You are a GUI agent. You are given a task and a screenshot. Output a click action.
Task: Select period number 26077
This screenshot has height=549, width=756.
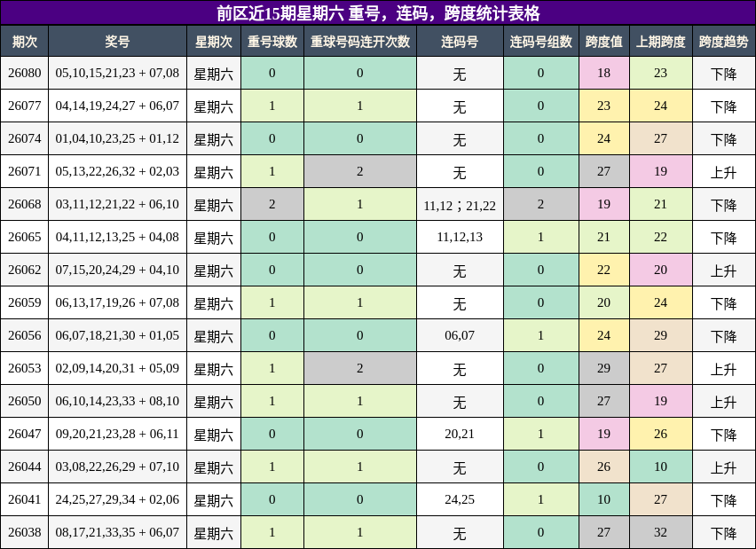pyautogui.click(x=25, y=106)
